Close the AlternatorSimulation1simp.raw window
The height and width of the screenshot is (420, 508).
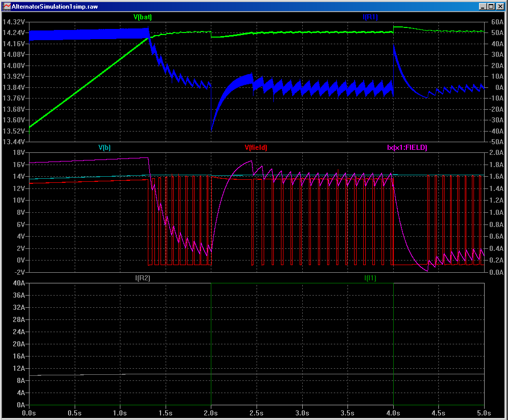[x=500, y=7]
